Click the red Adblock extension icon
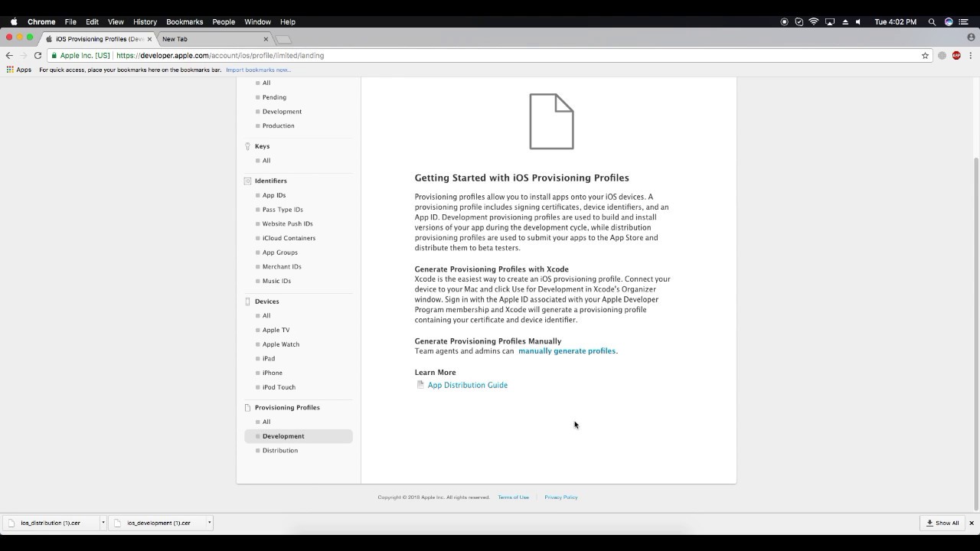 click(956, 55)
